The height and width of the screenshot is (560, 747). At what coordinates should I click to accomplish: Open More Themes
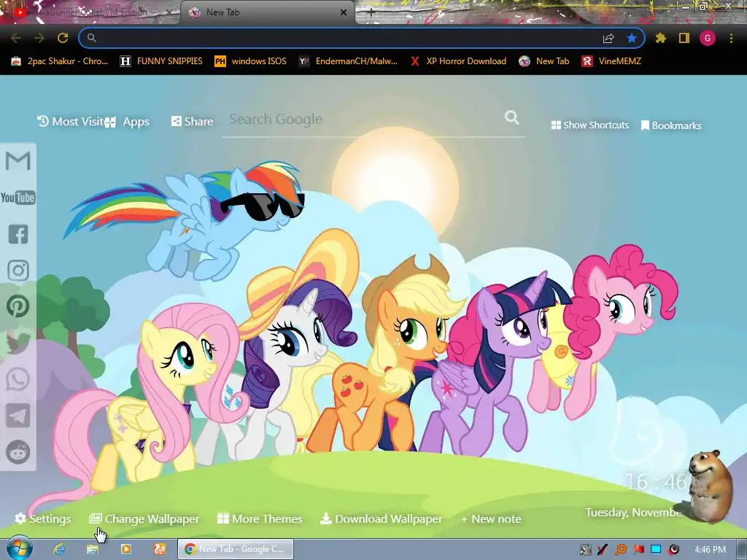[x=260, y=518]
